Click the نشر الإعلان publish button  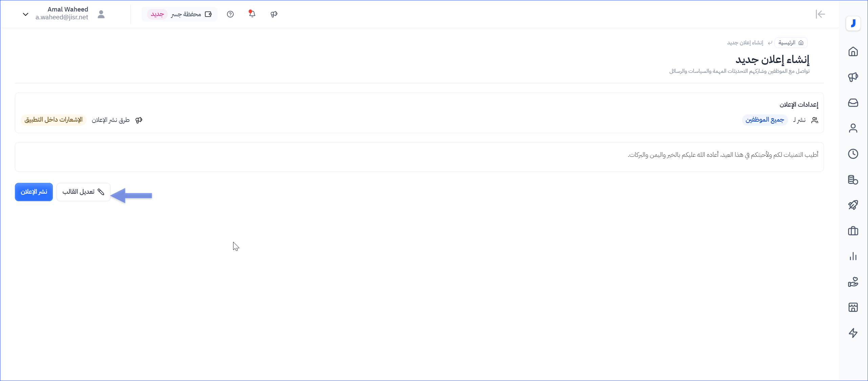34,192
